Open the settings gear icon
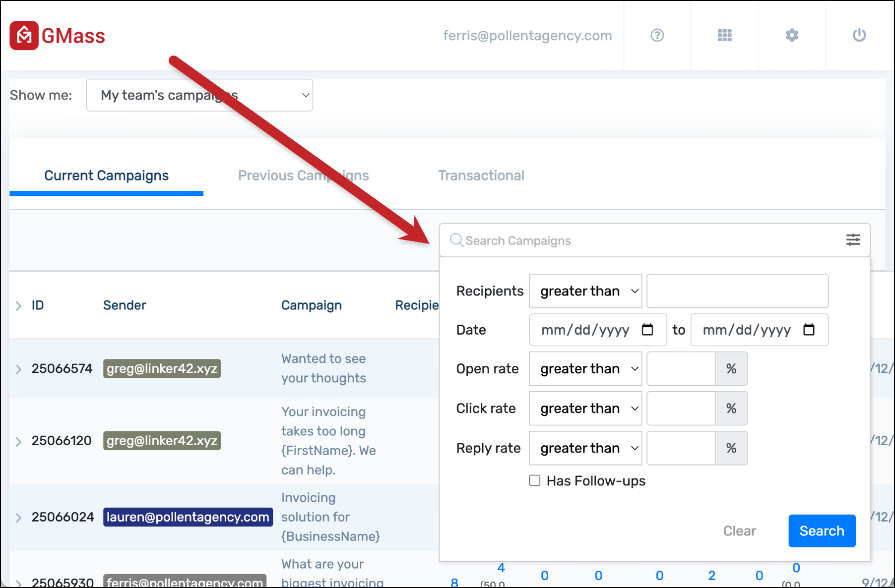 (792, 35)
